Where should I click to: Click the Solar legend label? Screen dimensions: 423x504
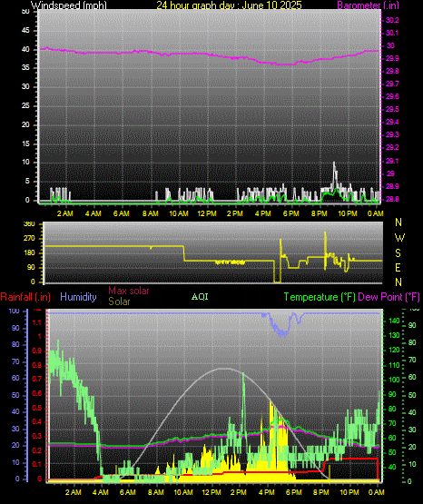pos(119,301)
